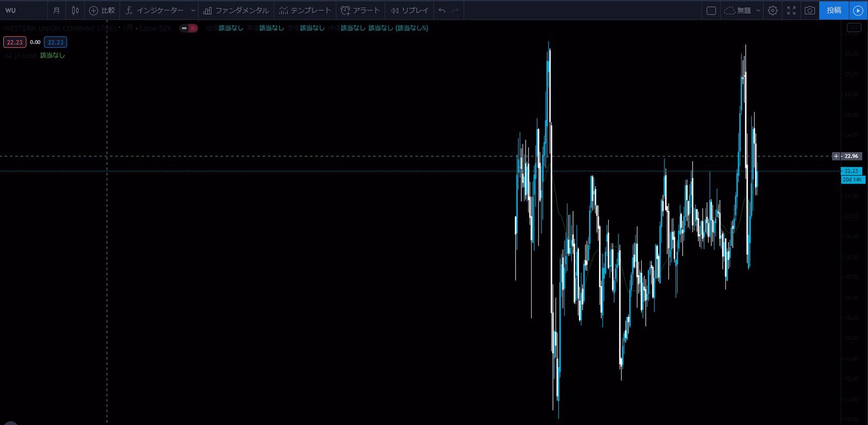
Task: Undo the last chart action
Action: pyautogui.click(x=442, y=10)
